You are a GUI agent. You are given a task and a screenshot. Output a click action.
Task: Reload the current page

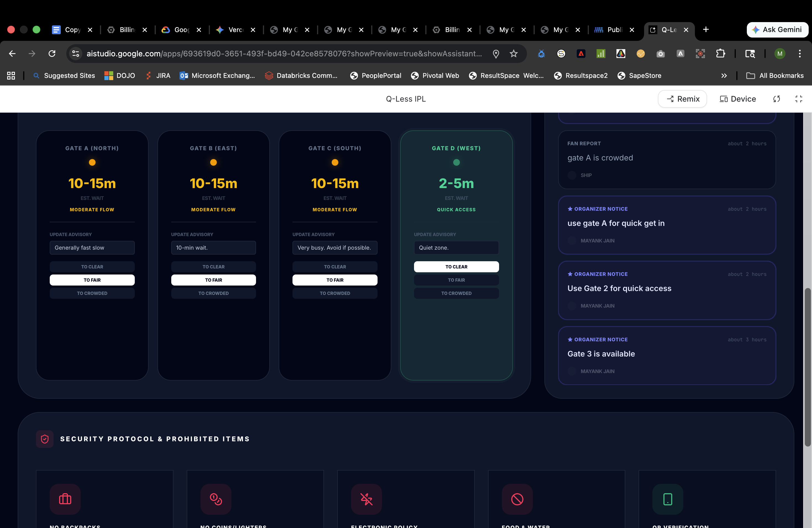(x=52, y=54)
